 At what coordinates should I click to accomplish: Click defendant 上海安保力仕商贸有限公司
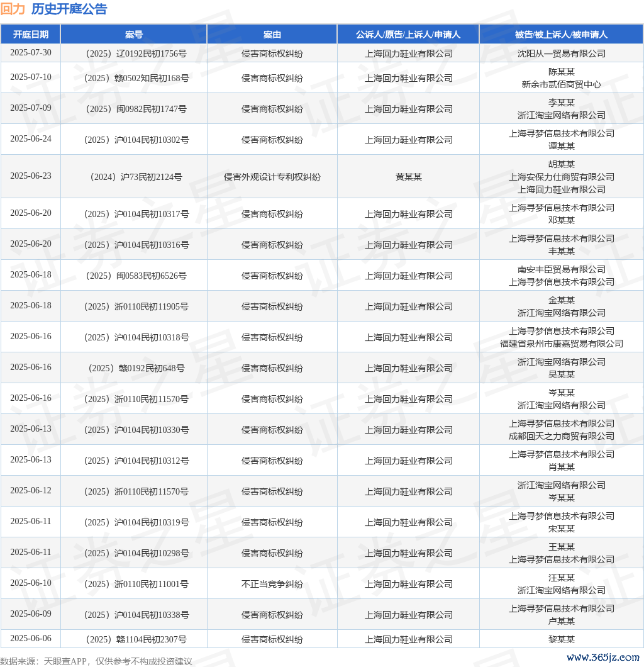[x=562, y=177]
